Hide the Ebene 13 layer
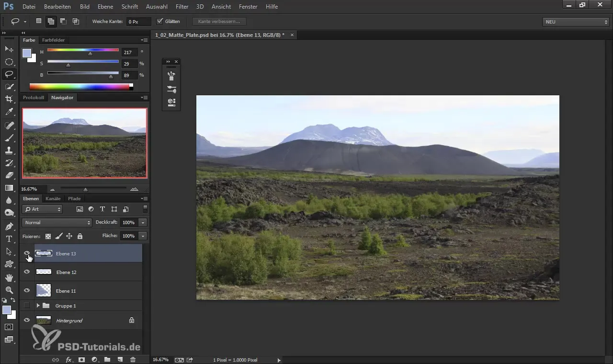 coord(27,253)
